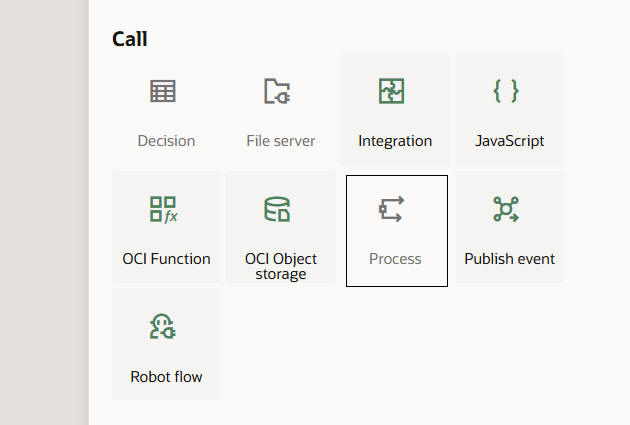Choose the Publish event label
This screenshot has width=630, height=425.
[509, 259]
